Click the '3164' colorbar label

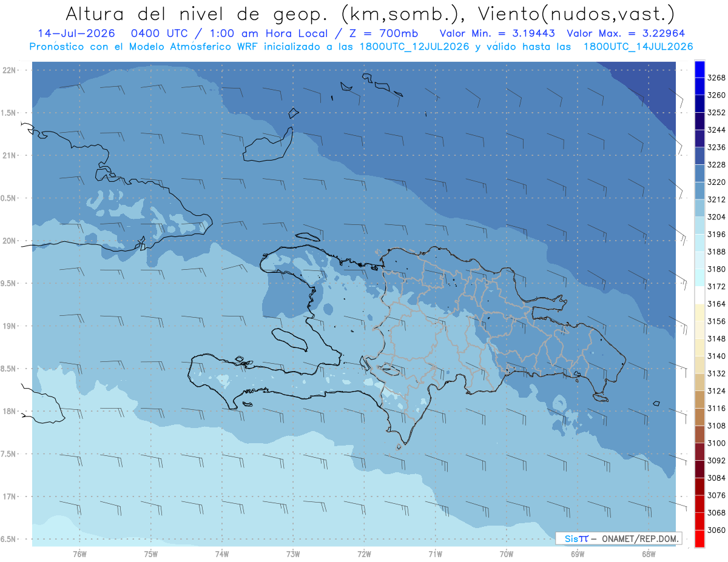(x=716, y=304)
